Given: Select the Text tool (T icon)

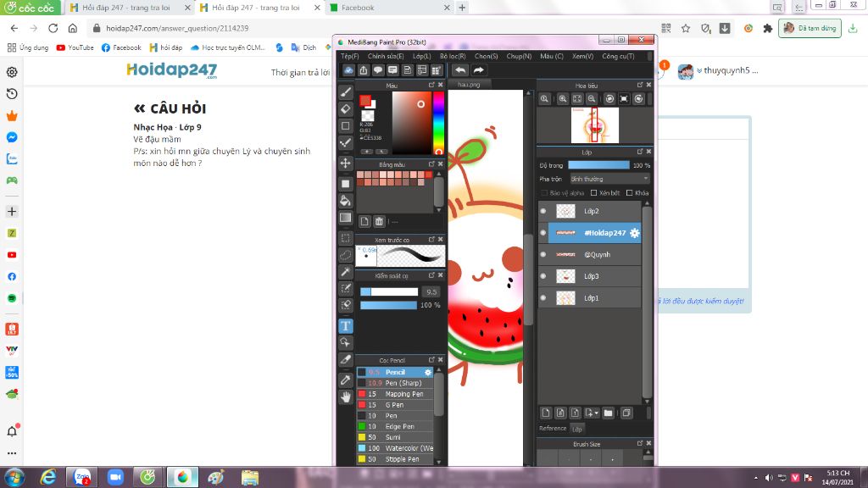Looking at the screenshot, I should 346,326.
